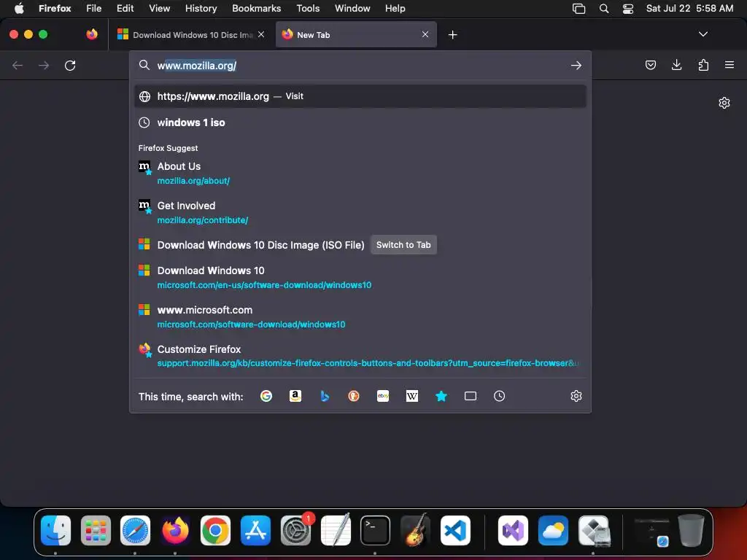Open Firefox icon in the Dock
Image resolution: width=747 pixels, height=560 pixels.
[x=175, y=530]
